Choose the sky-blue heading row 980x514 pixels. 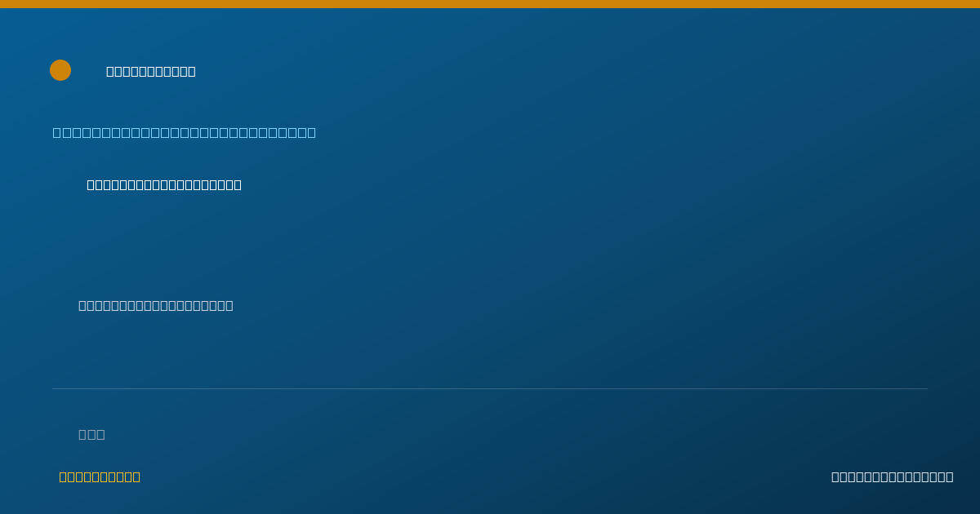[x=185, y=132]
